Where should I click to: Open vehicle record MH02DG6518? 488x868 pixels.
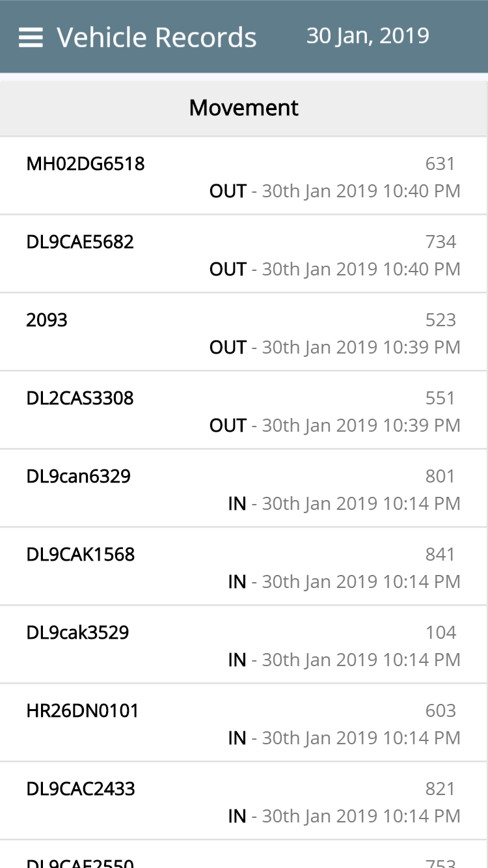[x=85, y=163]
